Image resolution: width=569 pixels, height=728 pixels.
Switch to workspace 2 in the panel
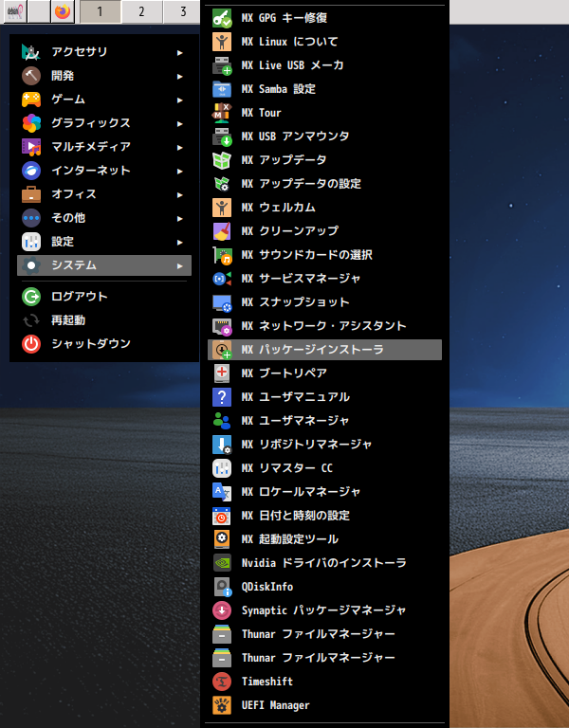pos(141,11)
